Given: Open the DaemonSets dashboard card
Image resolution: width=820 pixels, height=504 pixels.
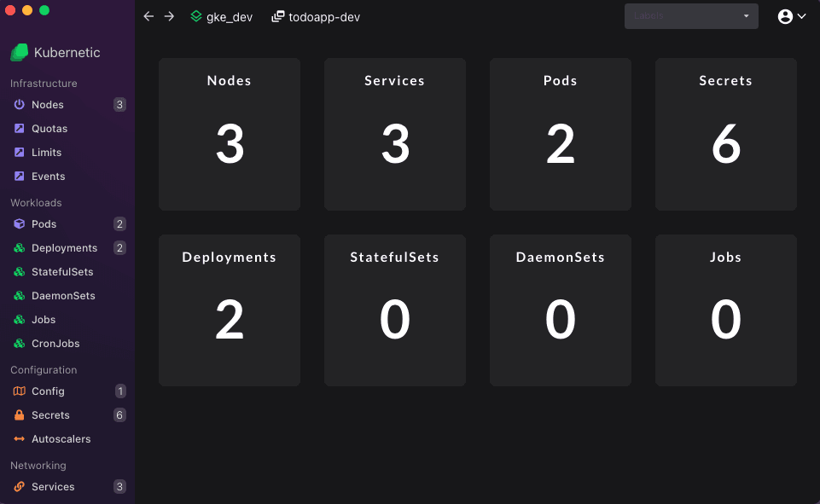Looking at the screenshot, I should point(561,310).
